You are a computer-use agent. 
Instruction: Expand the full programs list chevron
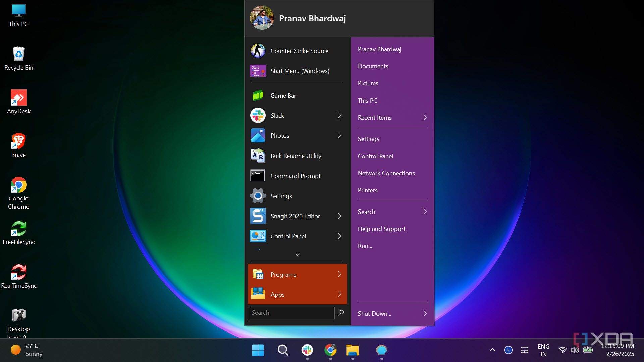point(297,254)
